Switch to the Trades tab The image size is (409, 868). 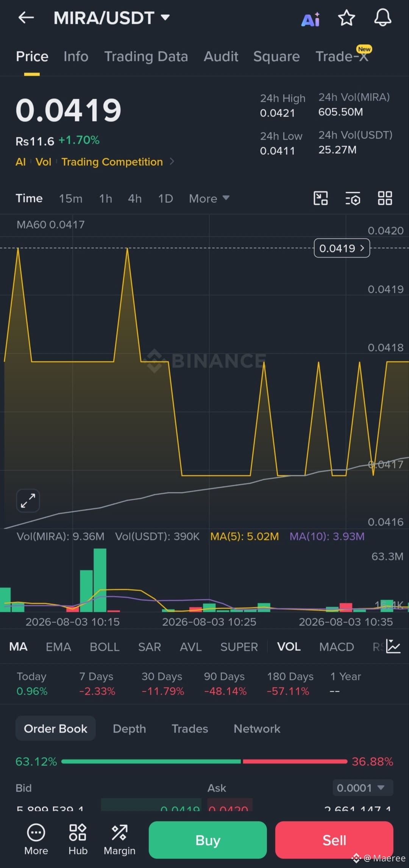click(190, 728)
